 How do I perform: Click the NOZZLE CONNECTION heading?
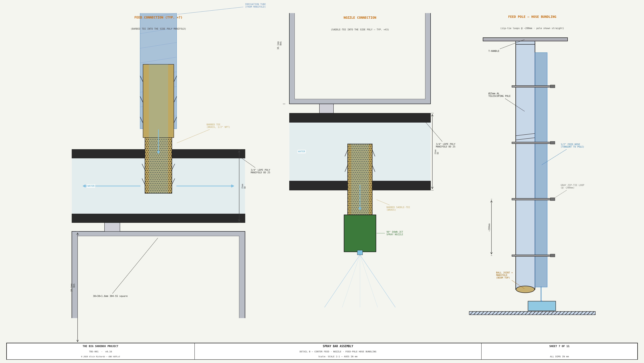pyautogui.click(x=360, y=18)
